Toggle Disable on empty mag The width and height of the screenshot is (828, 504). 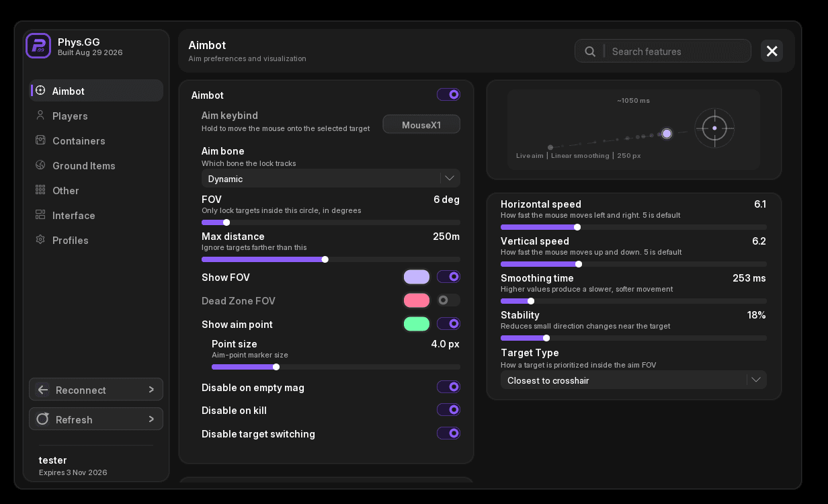coord(448,387)
